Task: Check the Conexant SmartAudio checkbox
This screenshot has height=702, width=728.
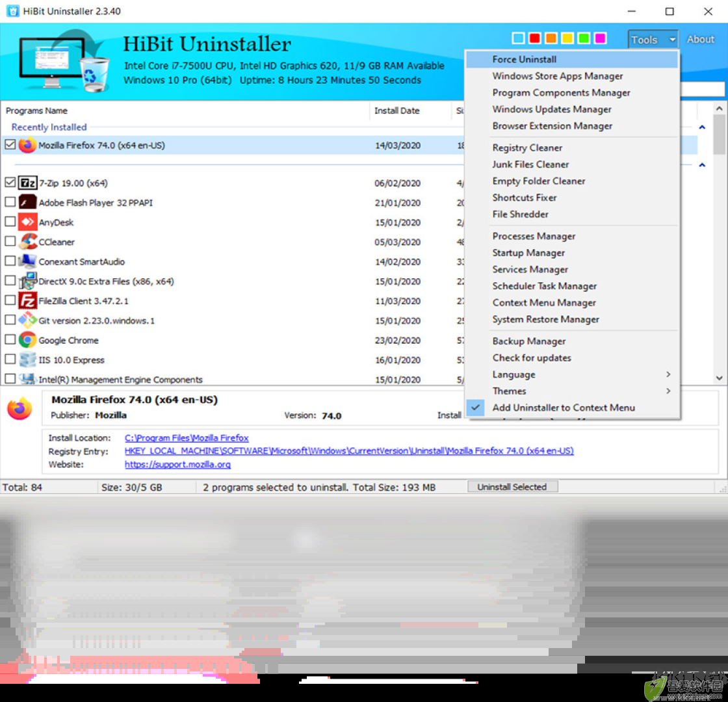Action: click(x=10, y=261)
